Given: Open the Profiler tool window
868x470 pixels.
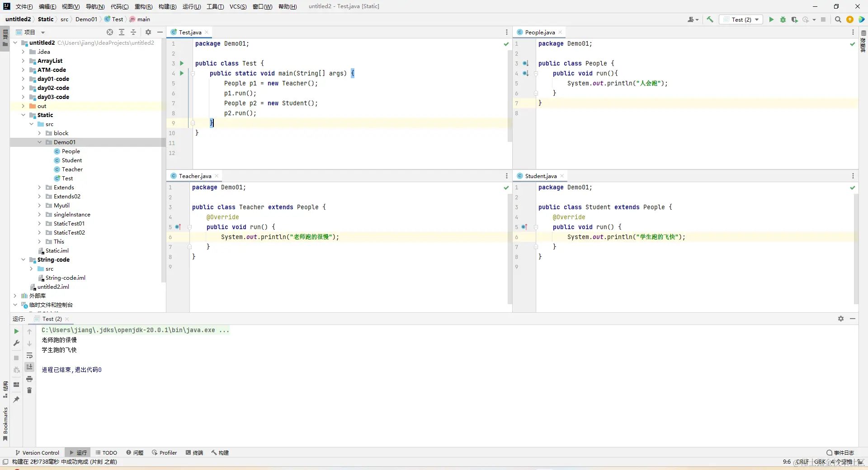Looking at the screenshot, I should tap(165, 452).
